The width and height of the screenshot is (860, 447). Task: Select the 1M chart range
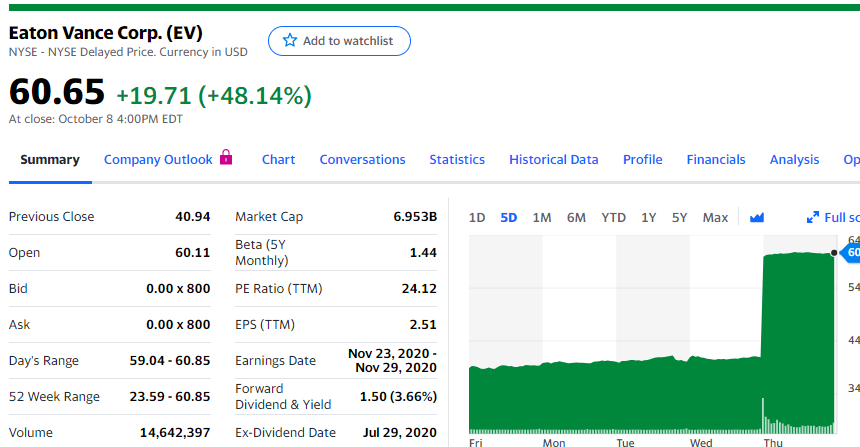pos(542,217)
